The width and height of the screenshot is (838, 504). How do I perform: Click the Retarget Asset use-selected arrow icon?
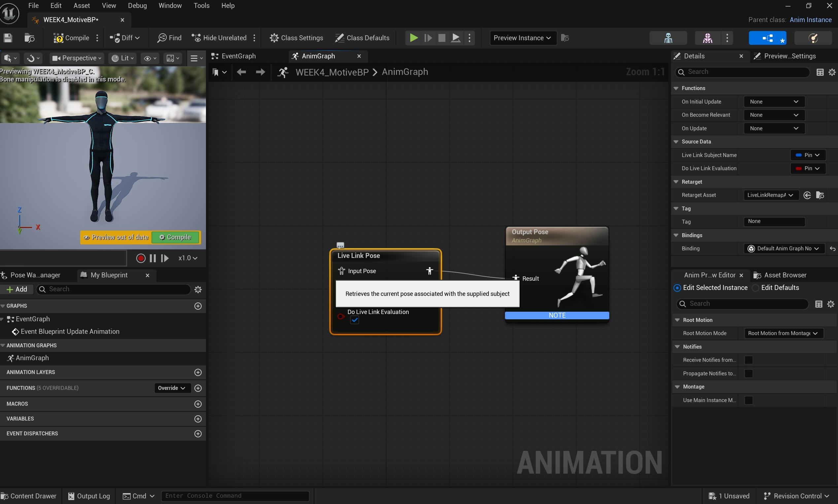[x=807, y=195]
